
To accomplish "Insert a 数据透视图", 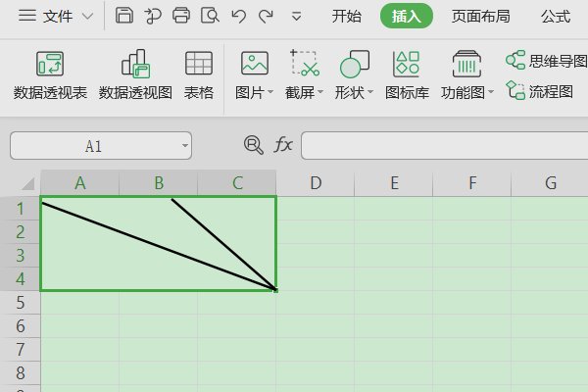I will (x=135, y=75).
